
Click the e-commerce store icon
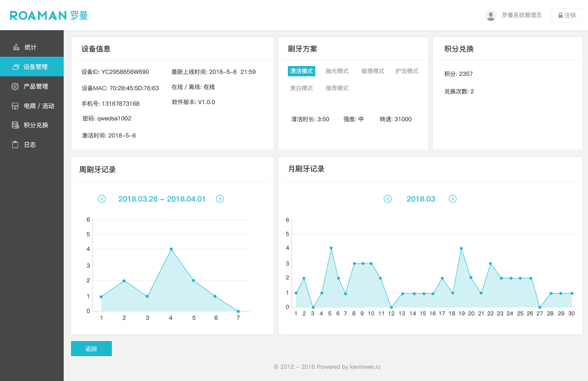[15, 106]
